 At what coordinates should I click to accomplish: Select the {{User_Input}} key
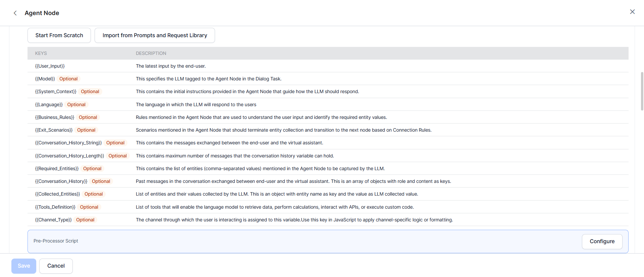pyautogui.click(x=50, y=66)
